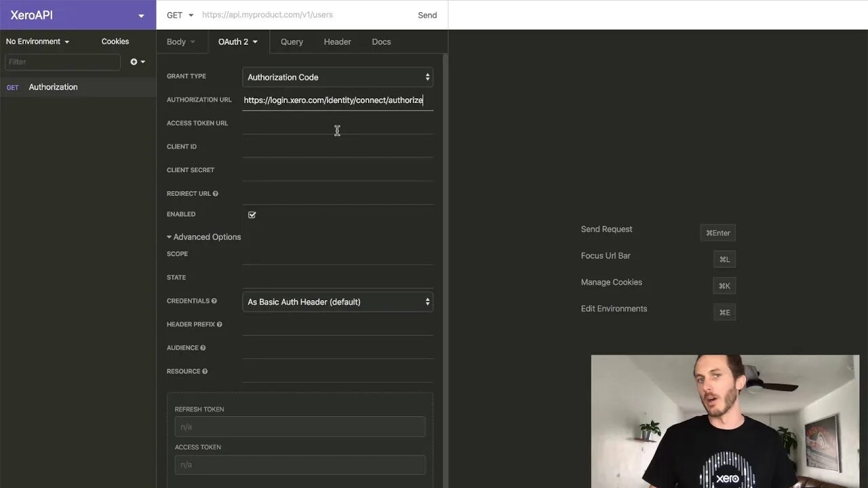Send the request with the Send button
The height and width of the screenshot is (488, 868).
tap(427, 15)
